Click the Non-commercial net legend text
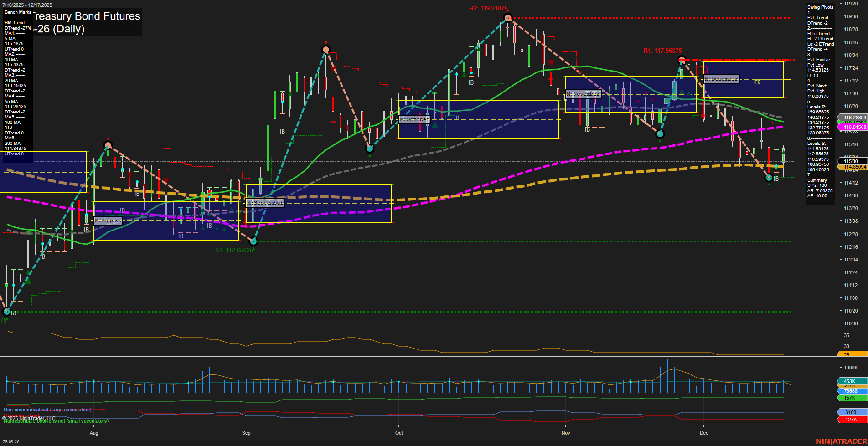 pyautogui.click(x=47, y=410)
